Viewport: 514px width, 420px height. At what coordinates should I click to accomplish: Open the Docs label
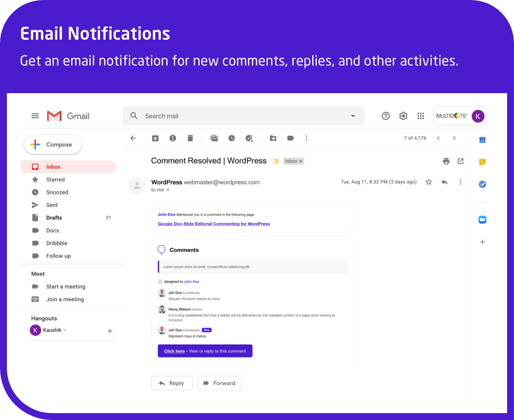69,231
